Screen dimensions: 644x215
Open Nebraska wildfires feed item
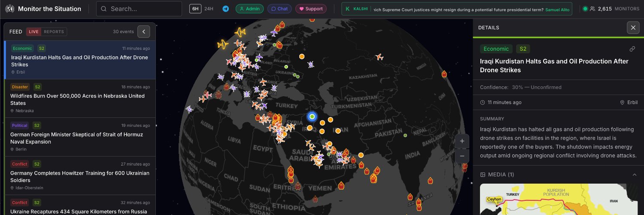(x=80, y=98)
